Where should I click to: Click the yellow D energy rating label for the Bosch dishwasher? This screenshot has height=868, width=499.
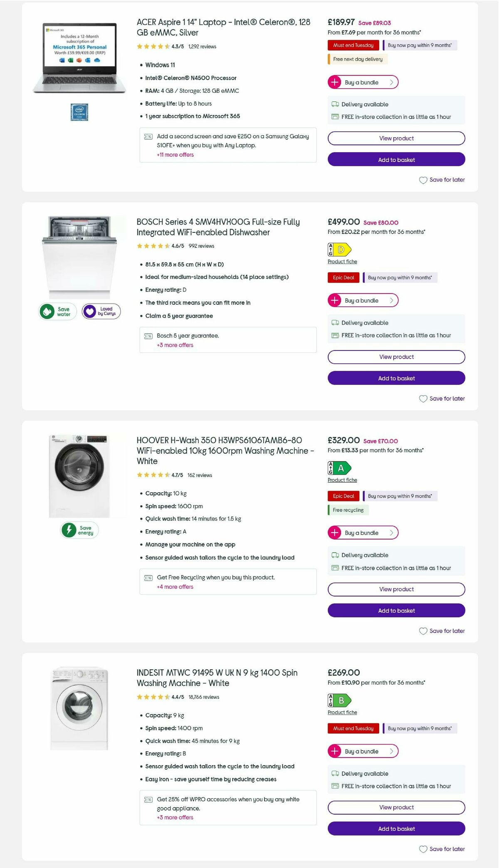[339, 250]
